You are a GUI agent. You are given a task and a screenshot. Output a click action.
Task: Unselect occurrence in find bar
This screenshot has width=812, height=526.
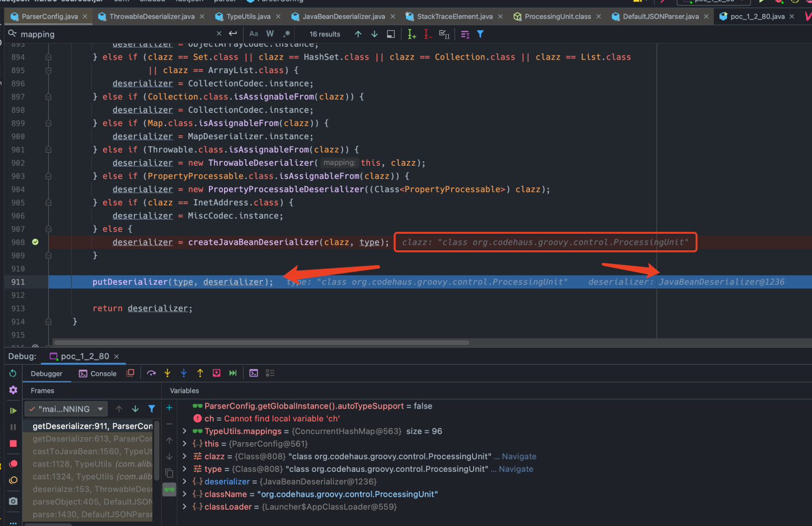tap(428, 34)
